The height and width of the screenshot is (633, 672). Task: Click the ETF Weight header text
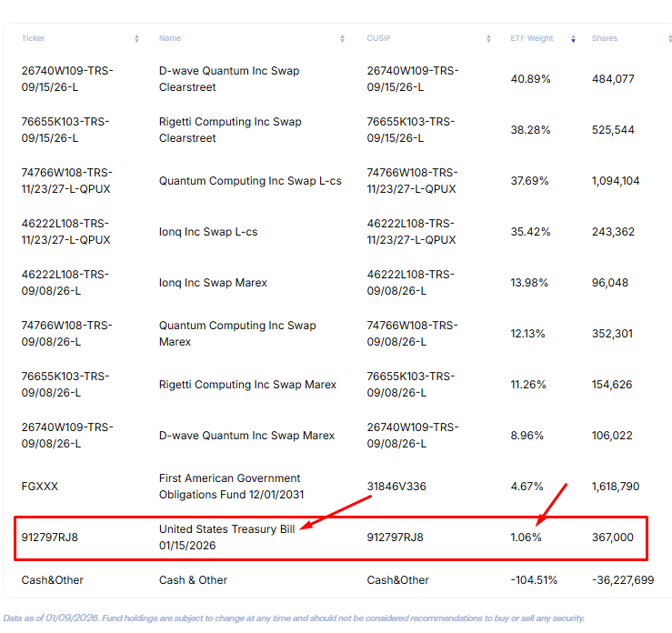(x=531, y=39)
